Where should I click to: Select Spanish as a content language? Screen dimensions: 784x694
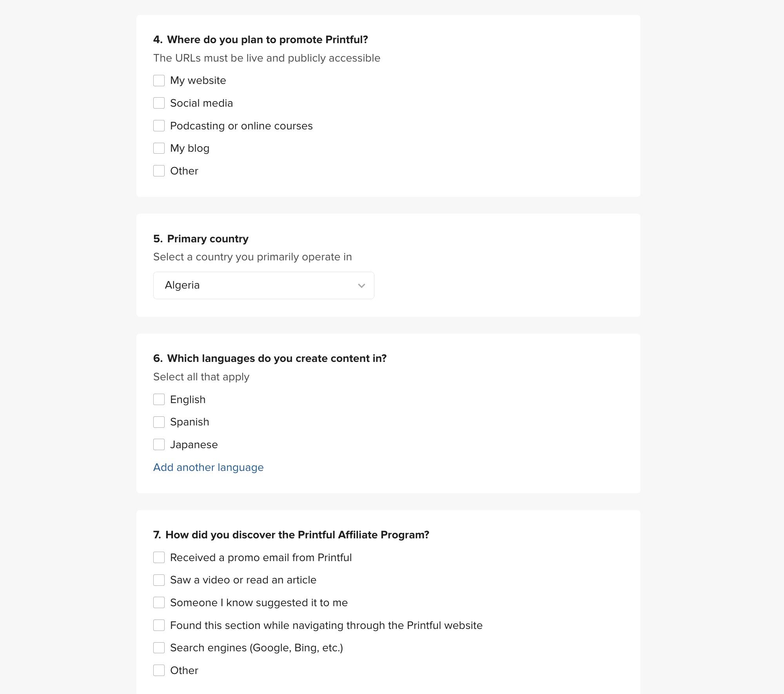(x=159, y=422)
